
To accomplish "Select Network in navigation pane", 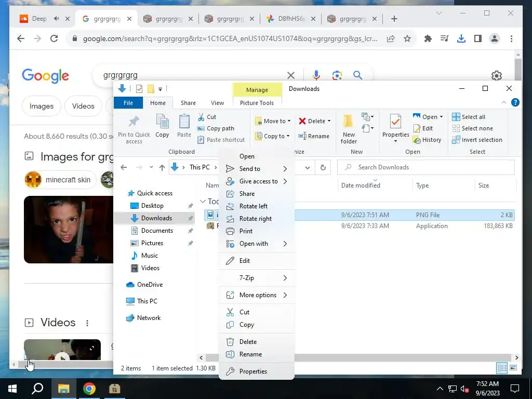I will [x=143, y=318].
